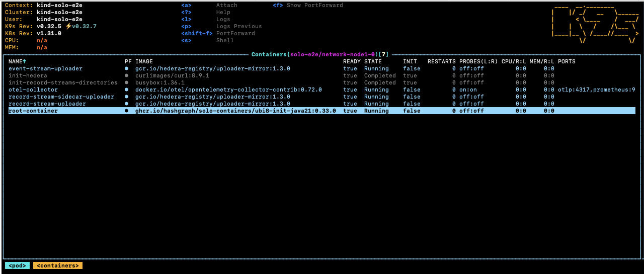Click the port-forward dot for init-hedera
Viewport: 644px width, 274px height.
(127, 75)
